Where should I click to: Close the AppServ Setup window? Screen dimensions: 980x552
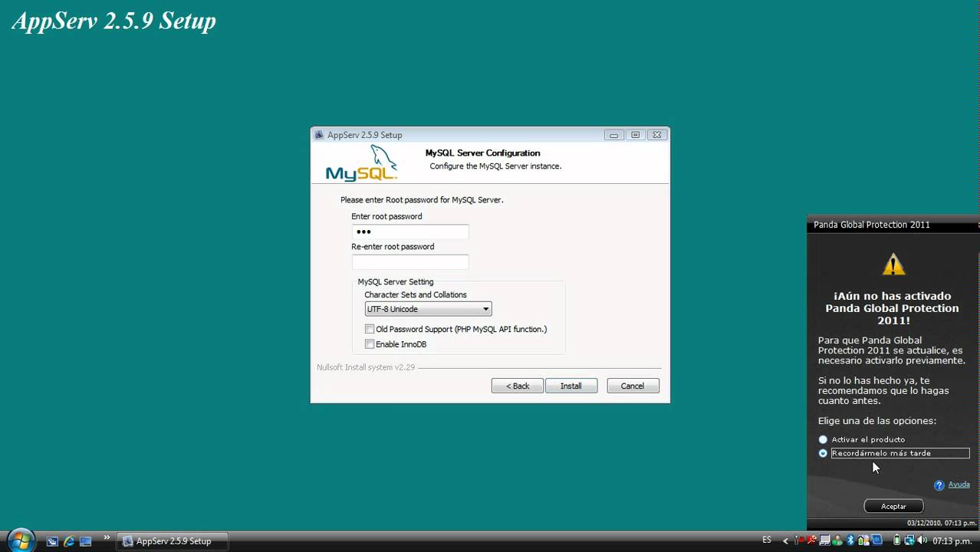coord(656,135)
